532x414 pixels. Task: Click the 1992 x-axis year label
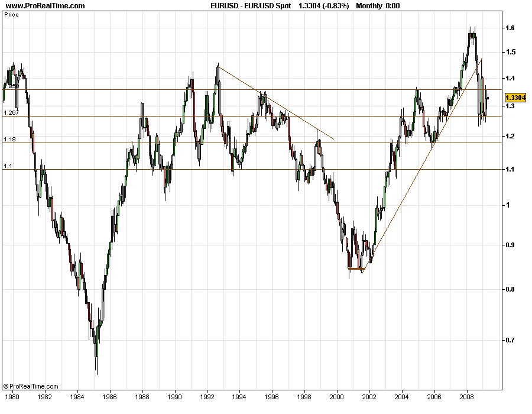[x=207, y=397]
